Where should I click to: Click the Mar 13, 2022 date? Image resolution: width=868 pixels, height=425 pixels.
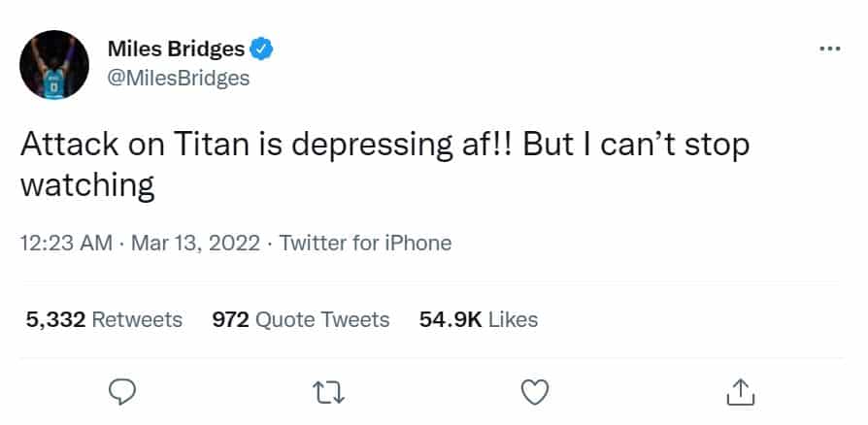click(195, 243)
